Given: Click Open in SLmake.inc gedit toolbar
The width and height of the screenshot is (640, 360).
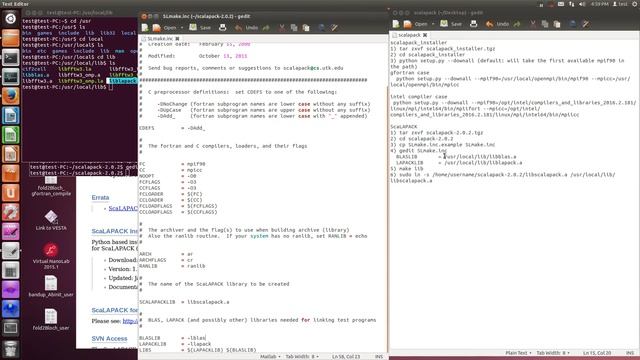Looking at the screenshot, I should click(x=165, y=28).
